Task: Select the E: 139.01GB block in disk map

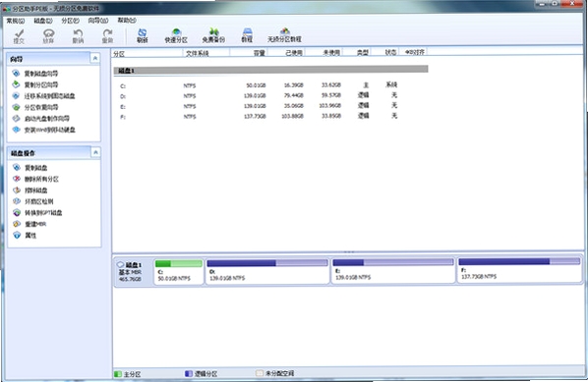Action: [x=393, y=270]
